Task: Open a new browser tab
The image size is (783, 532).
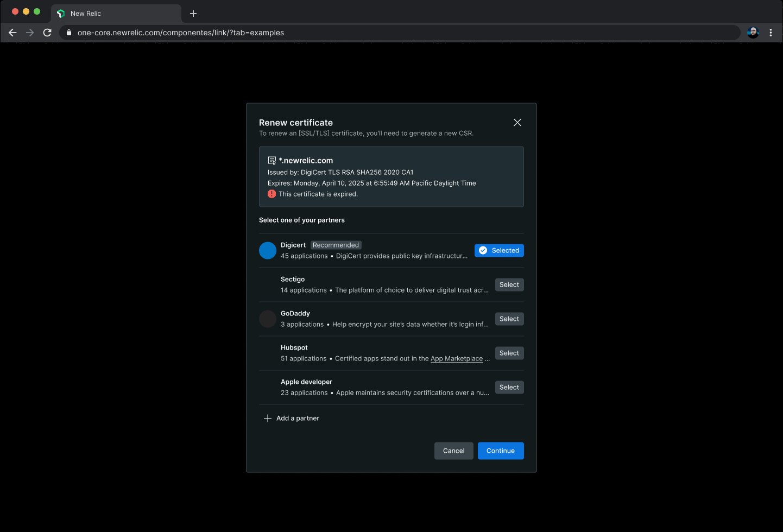Action: pyautogui.click(x=193, y=14)
